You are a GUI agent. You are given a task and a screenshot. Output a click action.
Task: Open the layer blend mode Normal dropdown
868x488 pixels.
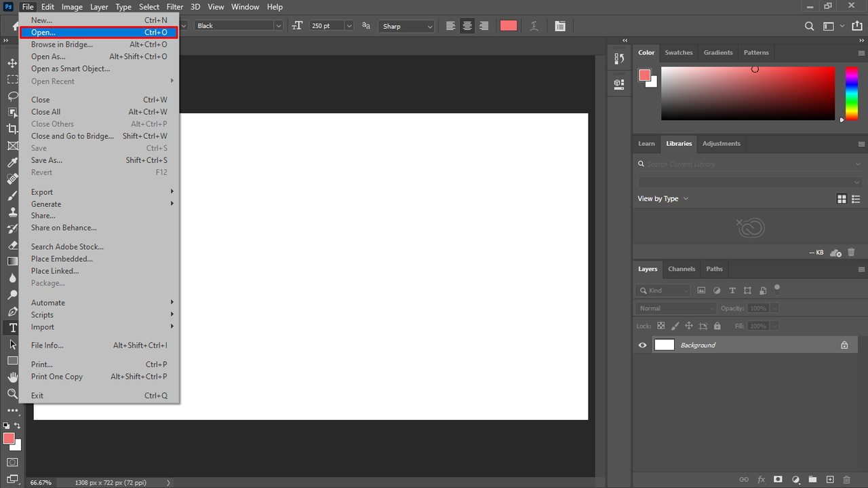coord(675,308)
